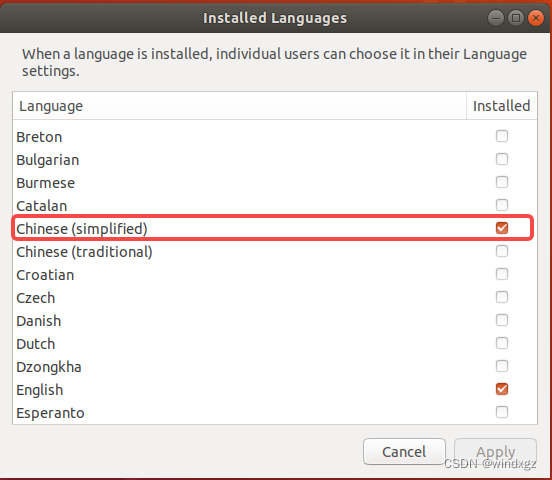Tick the Bulgarian installed checkbox
The height and width of the screenshot is (480, 552).
point(502,159)
